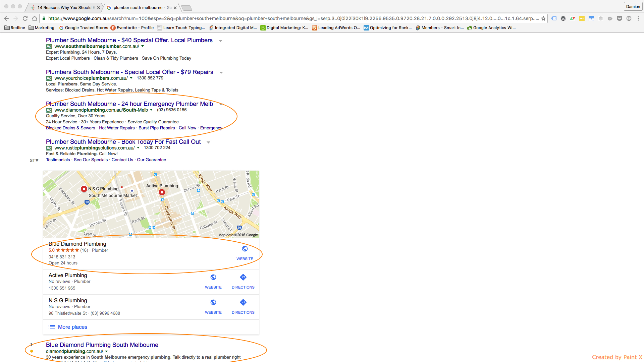Expand the $79 Repairs ad arrow
The image size is (644, 362).
(221, 72)
